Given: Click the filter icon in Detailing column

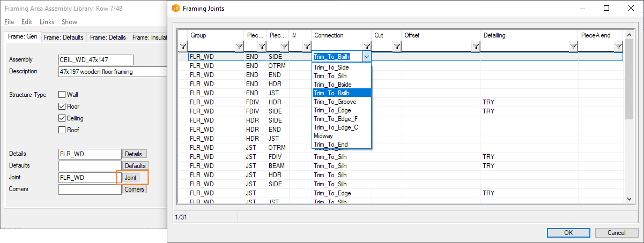Looking at the screenshot, I should click(573, 47).
